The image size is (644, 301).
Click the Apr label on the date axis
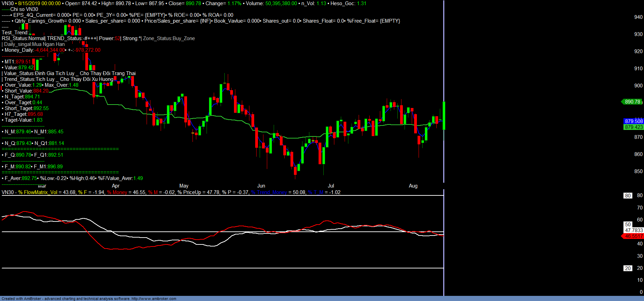point(116,186)
